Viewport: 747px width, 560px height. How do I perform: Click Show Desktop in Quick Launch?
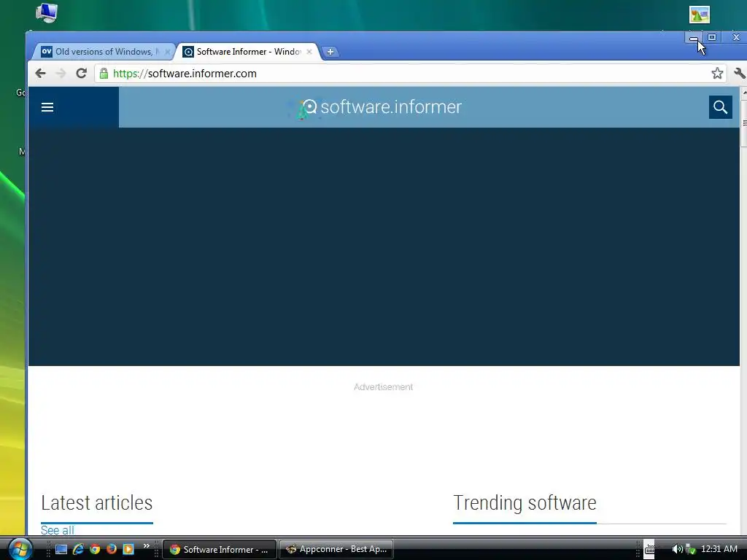pos(61,549)
